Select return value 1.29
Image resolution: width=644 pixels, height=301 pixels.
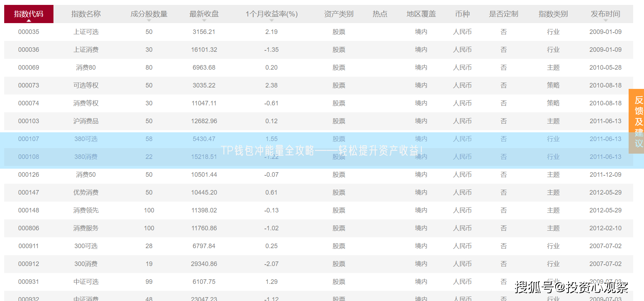pyautogui.click(x=272, y=282)
